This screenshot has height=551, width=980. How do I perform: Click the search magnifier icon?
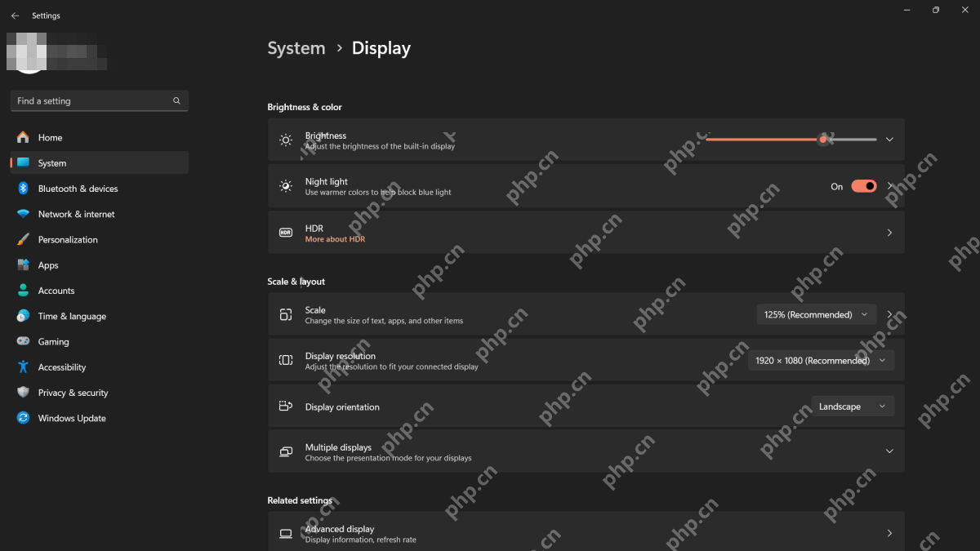click(x=176, y=101)
